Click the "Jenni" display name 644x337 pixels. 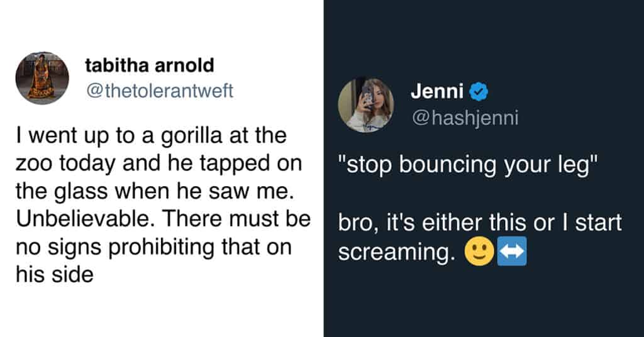[437, 92]
